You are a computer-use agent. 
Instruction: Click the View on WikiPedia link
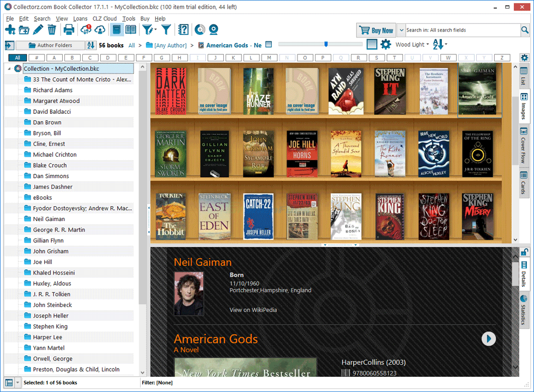[253, 310]
